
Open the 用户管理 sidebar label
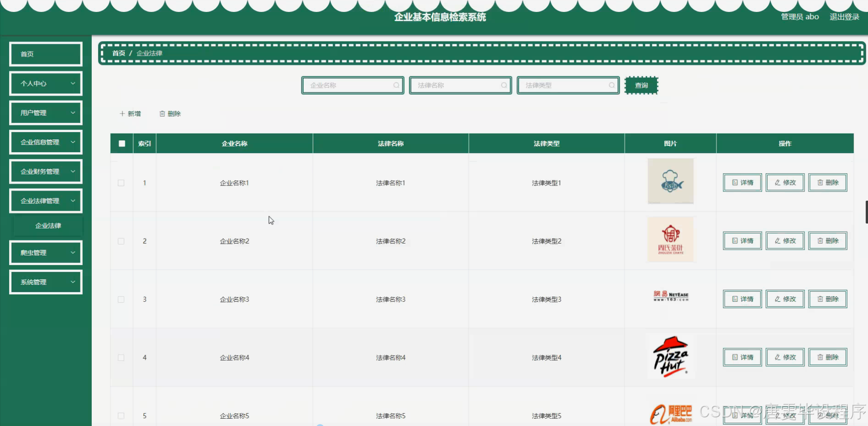point(33,113)
